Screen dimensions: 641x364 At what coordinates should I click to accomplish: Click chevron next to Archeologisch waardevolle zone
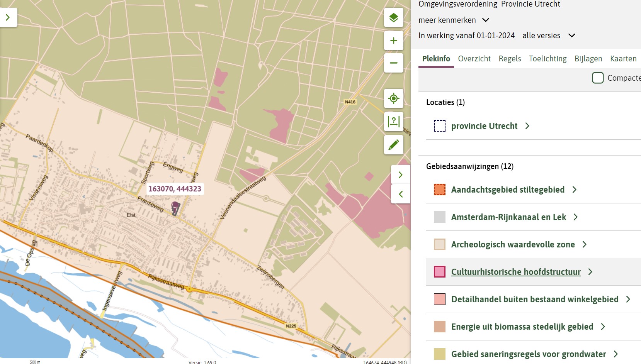(585, 244)
